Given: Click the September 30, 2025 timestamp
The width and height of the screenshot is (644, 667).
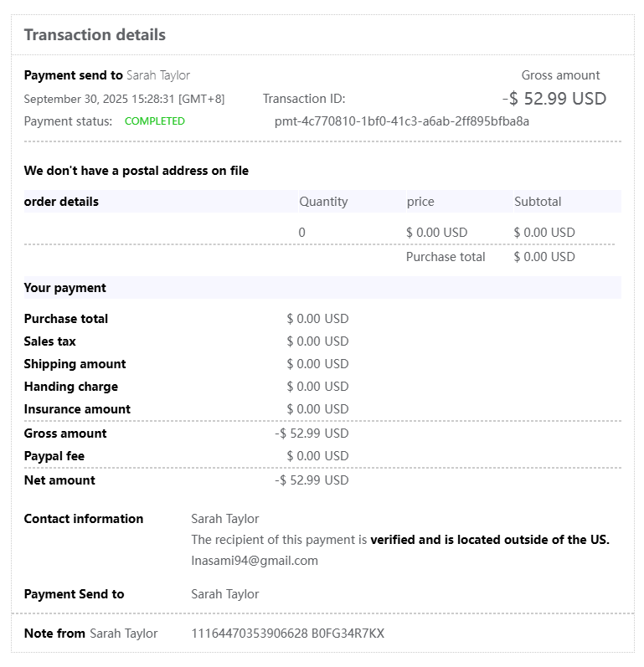Looking at the screenshot, I should click(x=124, y=99).
